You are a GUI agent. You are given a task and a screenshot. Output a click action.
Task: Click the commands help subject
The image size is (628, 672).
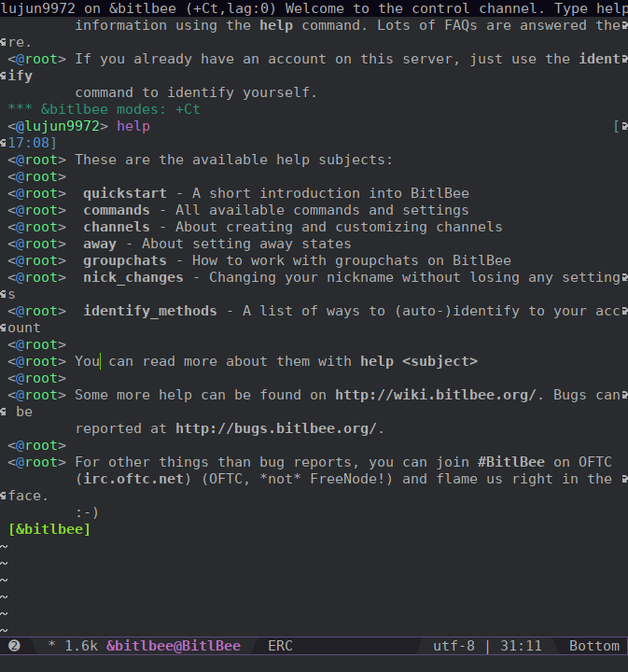[x=117, y=210]
